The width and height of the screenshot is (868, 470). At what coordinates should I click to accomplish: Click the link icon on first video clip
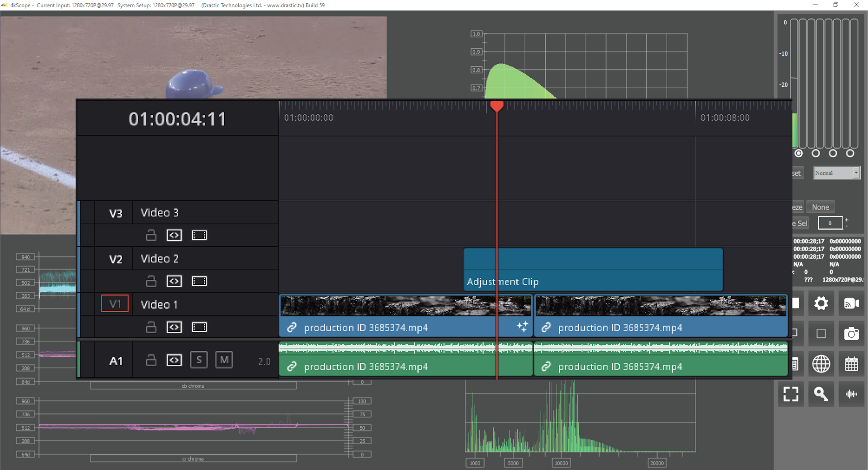[292, 328]
